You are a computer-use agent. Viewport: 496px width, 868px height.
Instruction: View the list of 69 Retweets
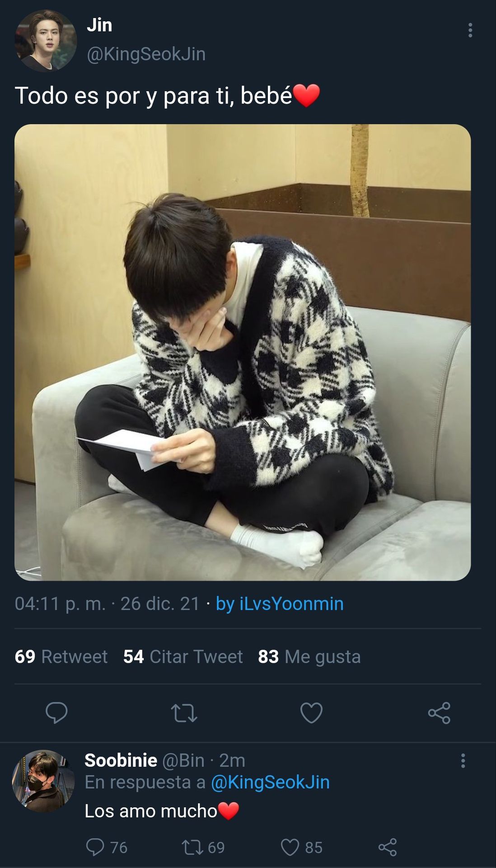61,656
